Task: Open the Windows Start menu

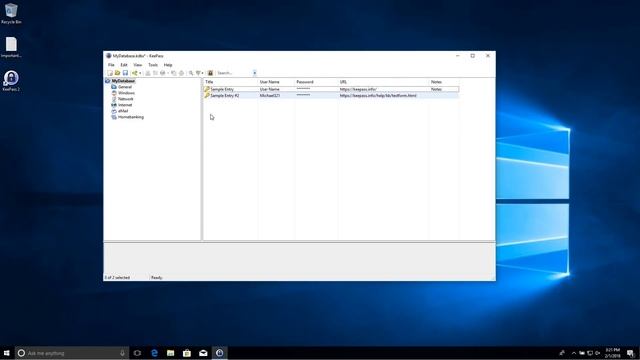Action: (7, 353)
